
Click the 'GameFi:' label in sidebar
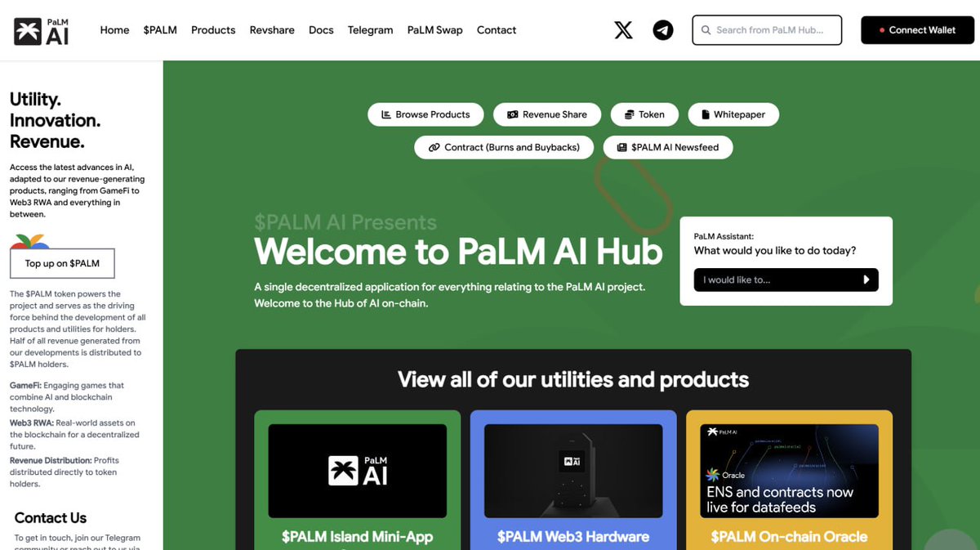(x=25, y=385)
